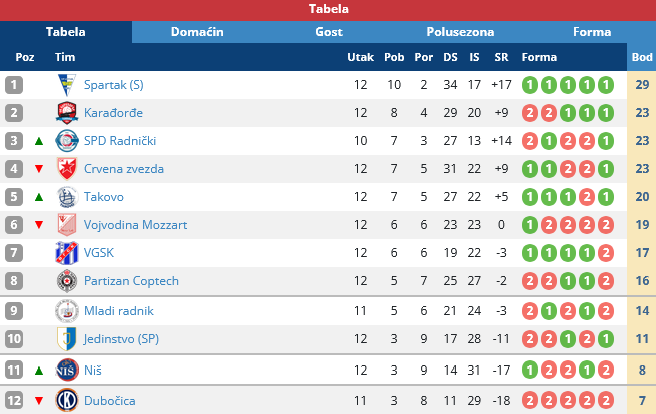Open the Gost standings tab
Viewport: 656px width, 414px height.
[329, 32]
